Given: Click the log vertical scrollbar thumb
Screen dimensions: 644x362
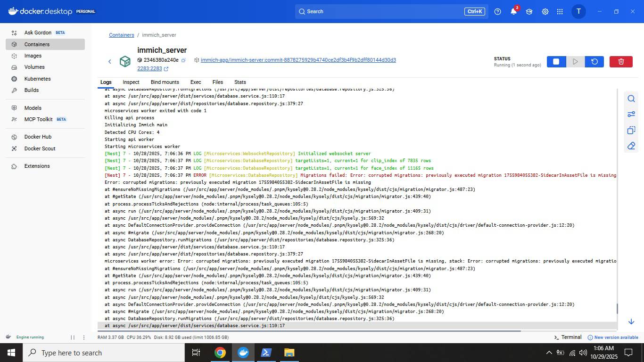Looking at the screenshot, I should coord(617,309).
